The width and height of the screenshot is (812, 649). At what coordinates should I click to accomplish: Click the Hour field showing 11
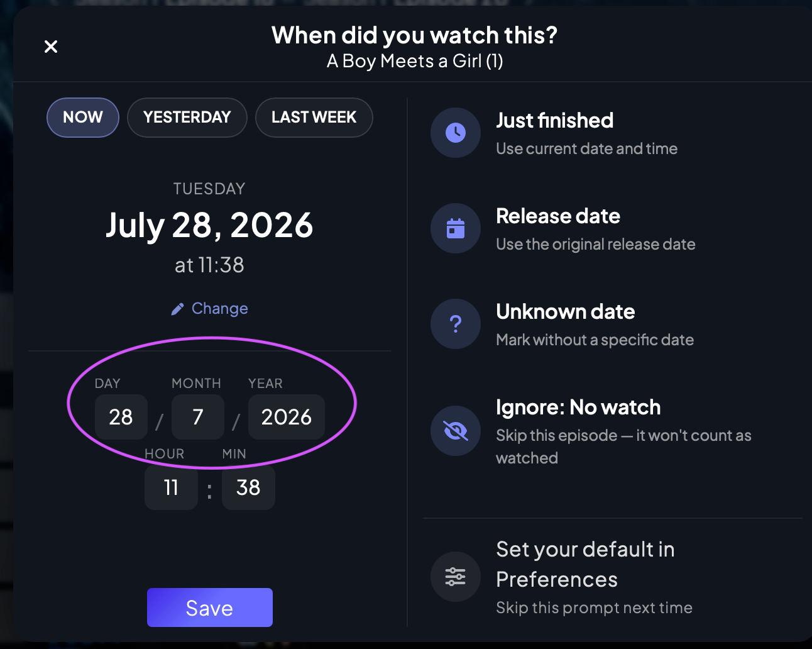tap(171, 487)
